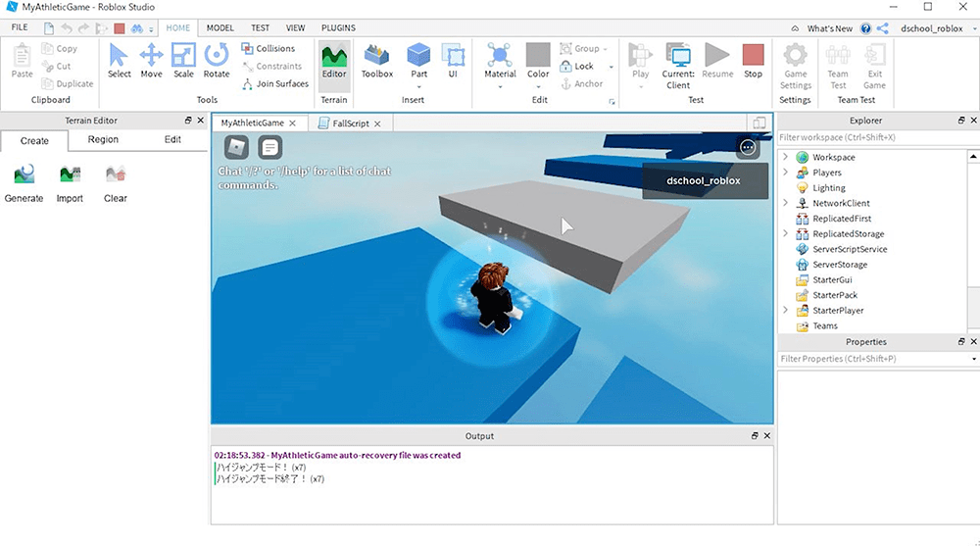The height and width of the screenshot is (546, 980).
Task: Select Lighting in Explorer
Action: point(829,187)
